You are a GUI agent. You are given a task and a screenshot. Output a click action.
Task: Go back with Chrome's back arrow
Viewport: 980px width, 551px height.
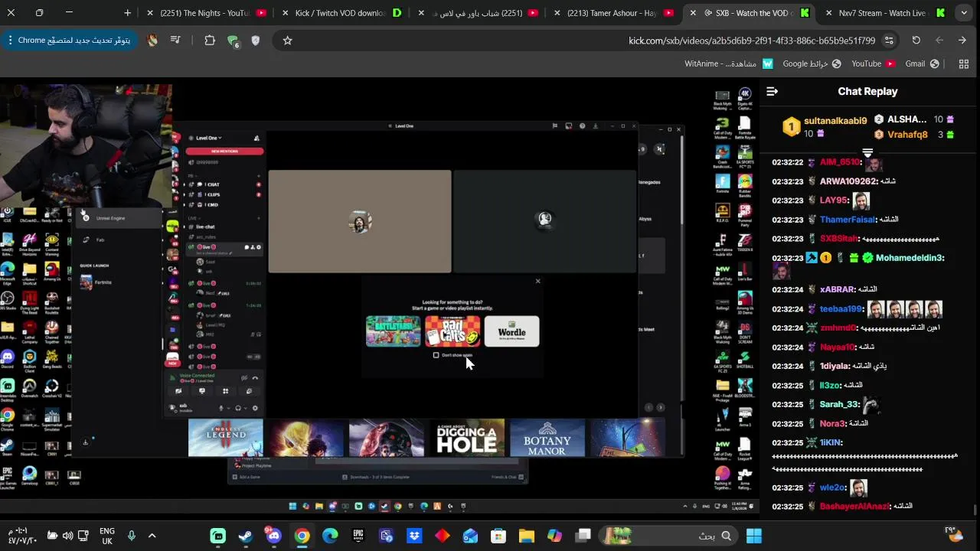pyautogui.click(x=962, y=41)
